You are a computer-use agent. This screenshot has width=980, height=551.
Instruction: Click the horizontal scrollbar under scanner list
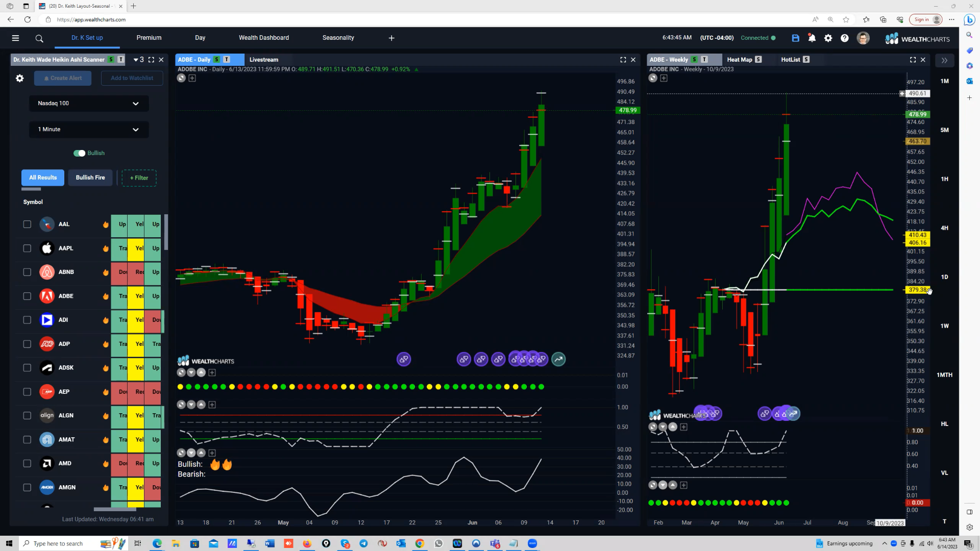click(115, 509)
